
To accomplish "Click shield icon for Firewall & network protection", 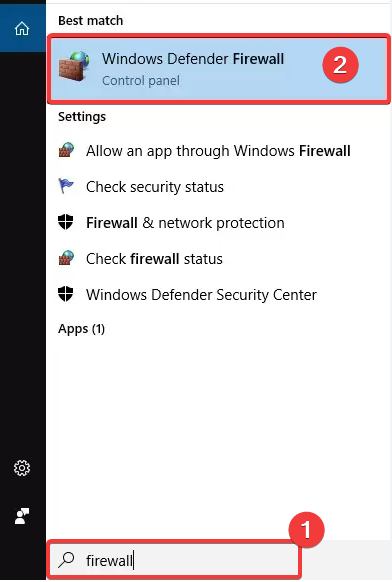I will pyautogui.click(x=66, y=222).
